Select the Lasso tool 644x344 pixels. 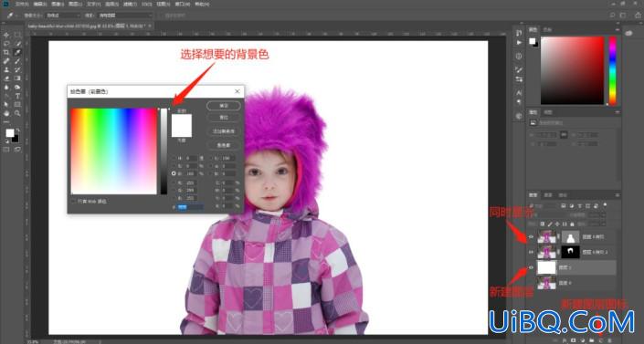point(6,44)
